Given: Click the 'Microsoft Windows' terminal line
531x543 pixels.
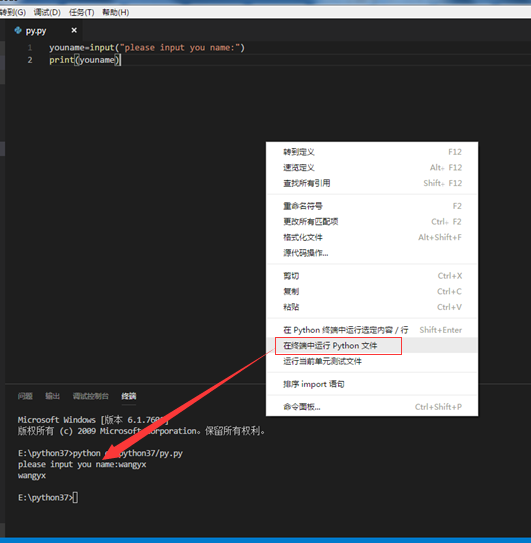Looking at the screenshot, I should (93, 420).
